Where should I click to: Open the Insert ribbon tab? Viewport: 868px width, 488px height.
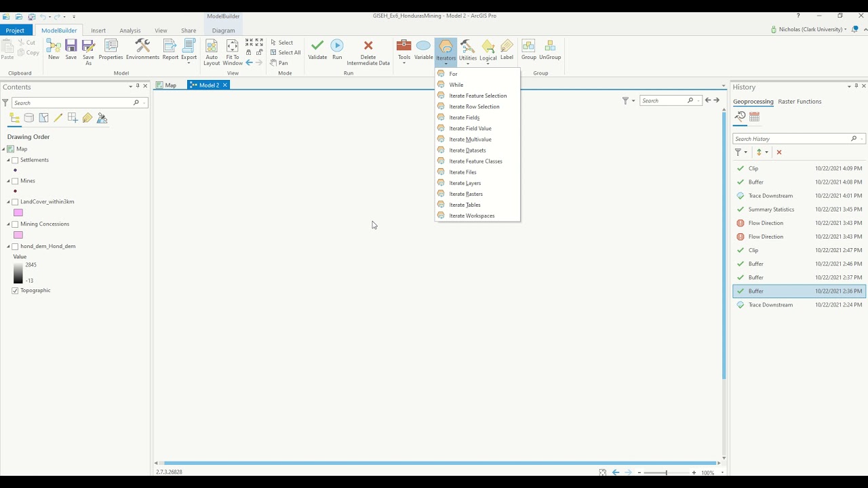98,30
